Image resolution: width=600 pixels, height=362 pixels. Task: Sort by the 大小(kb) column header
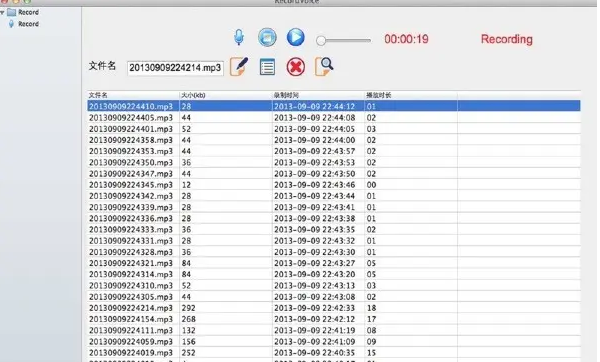225,95
